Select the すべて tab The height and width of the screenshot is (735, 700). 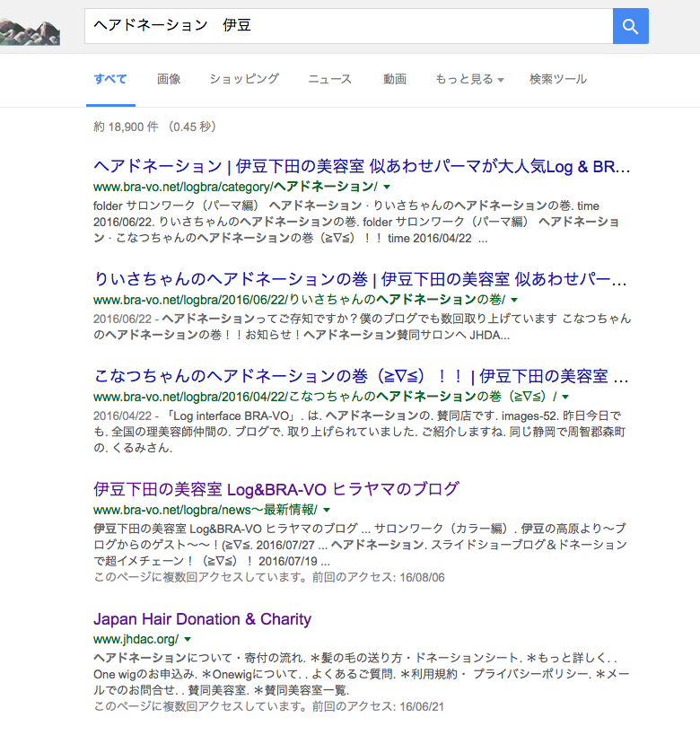coord(110,79)
